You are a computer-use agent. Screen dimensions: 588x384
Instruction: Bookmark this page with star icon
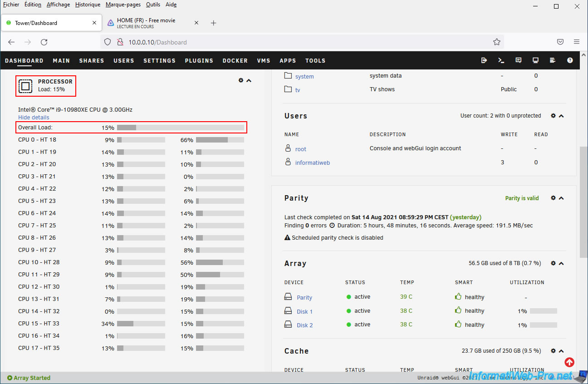[x=496, y=42]
